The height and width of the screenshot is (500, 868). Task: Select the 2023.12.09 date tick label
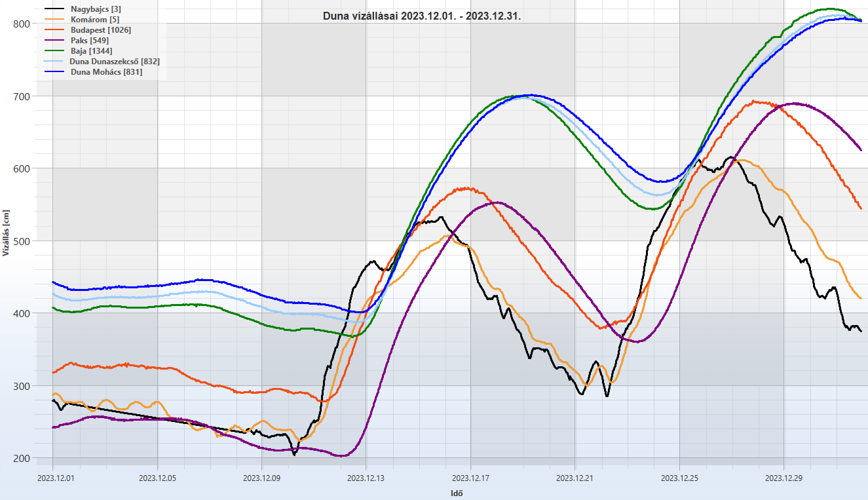262,478
